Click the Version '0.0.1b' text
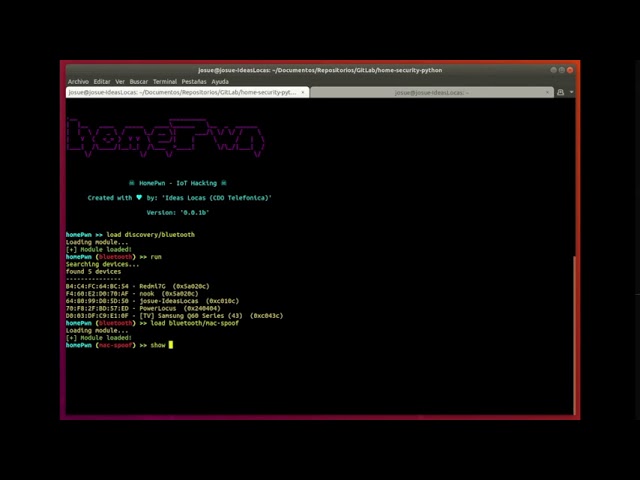640x480 pixels. [x=178, y=213]
